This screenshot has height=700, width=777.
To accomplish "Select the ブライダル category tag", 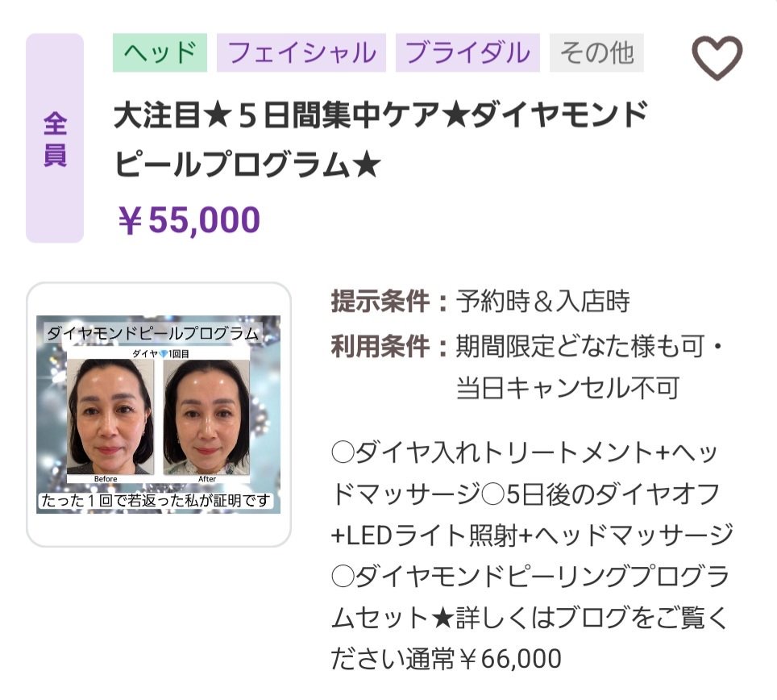I will coord(467,52).
